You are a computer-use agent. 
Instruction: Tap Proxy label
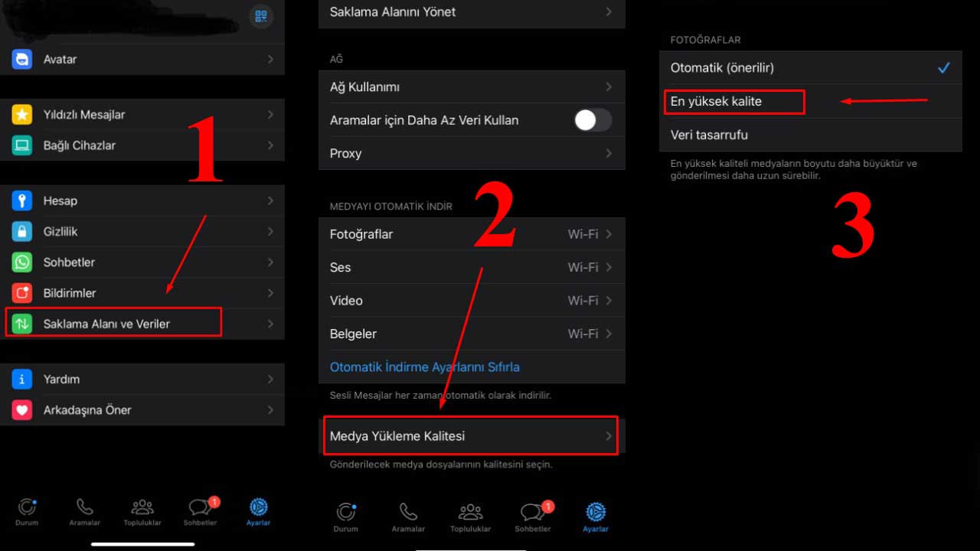345,153
